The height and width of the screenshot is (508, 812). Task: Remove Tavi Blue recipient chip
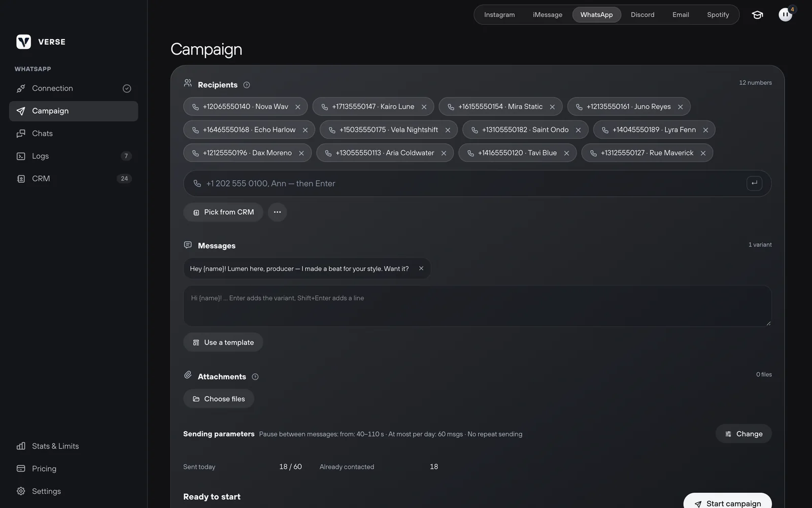pos(566,153)
